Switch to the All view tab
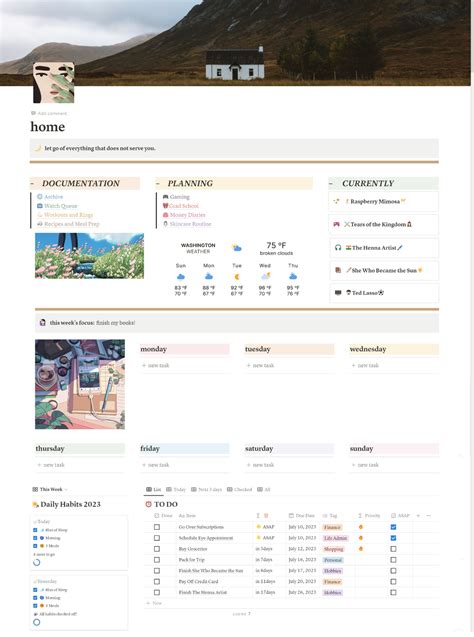 click(x=264, y=490)
